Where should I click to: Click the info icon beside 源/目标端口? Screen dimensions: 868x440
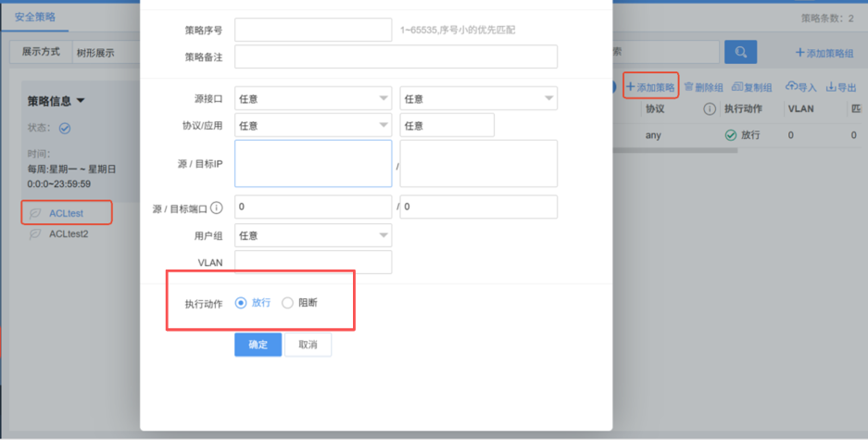coord(217,208)
